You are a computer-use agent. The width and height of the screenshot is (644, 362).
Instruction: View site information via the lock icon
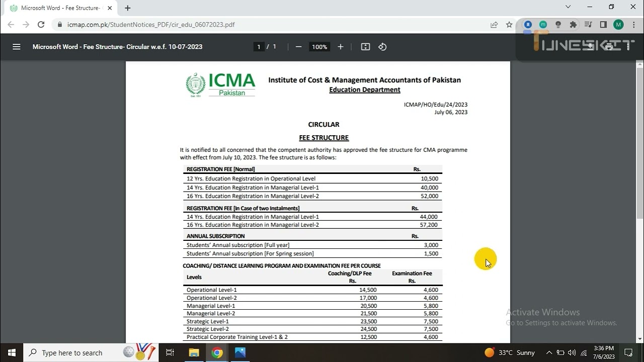point(60,24)
